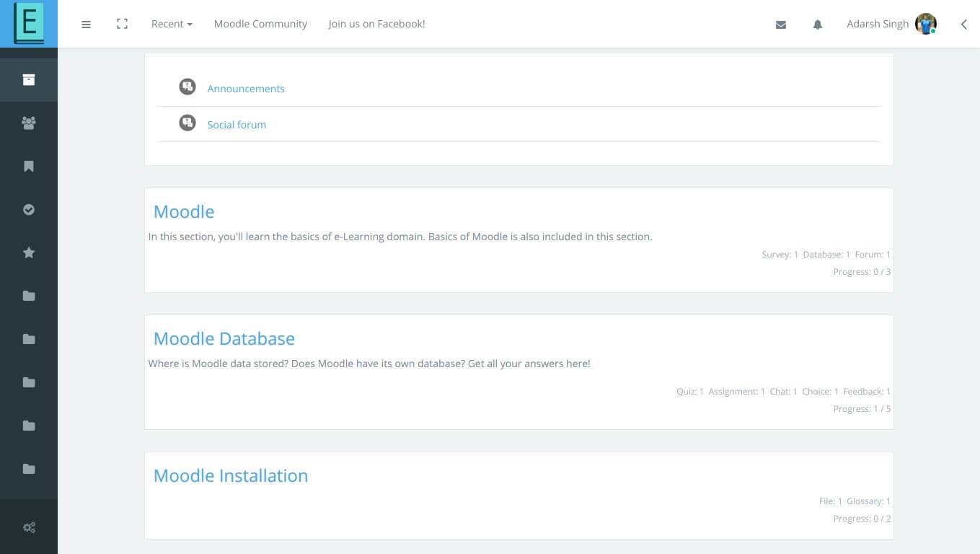Click 'Forum: 1' in Moodle section
Image resolution: width=980 pixels, height=554 pixels.
[x=873, y=255]
